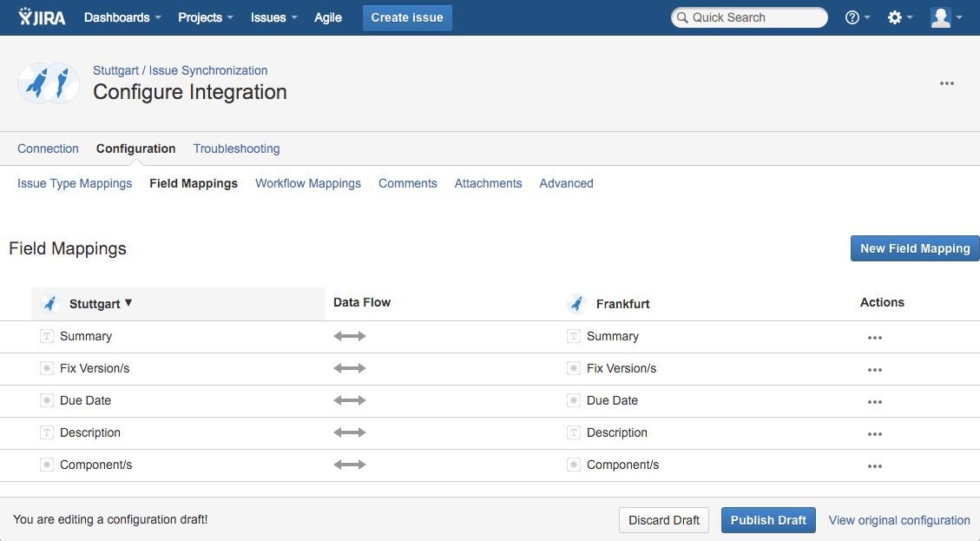Open the Dashboards dropdown menu
This screenshot has width=980, height=541.
pyautogui.click(x=122, y=17)
